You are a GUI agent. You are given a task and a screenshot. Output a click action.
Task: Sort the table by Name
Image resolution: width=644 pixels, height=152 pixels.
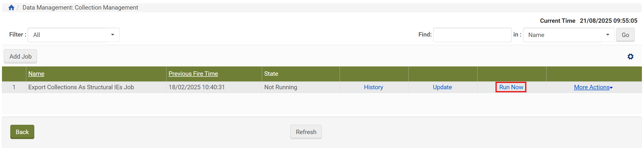(36, 74)
